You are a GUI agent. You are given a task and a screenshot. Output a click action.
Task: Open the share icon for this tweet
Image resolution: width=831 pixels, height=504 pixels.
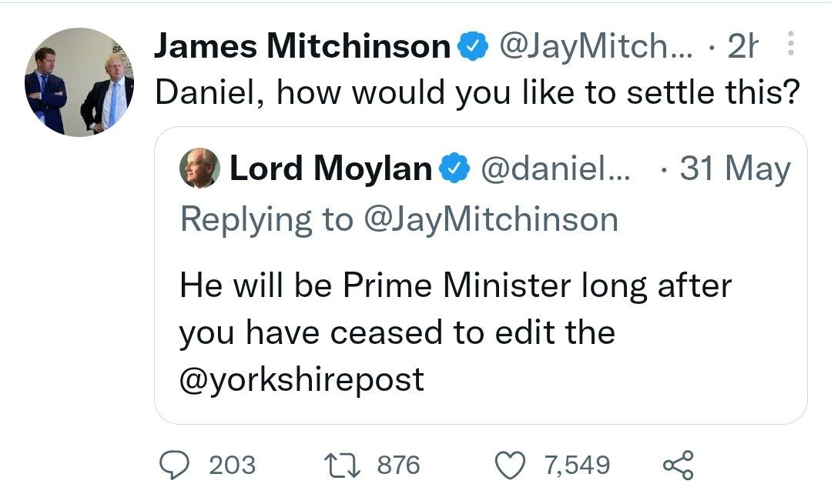[x=678, y=465]
